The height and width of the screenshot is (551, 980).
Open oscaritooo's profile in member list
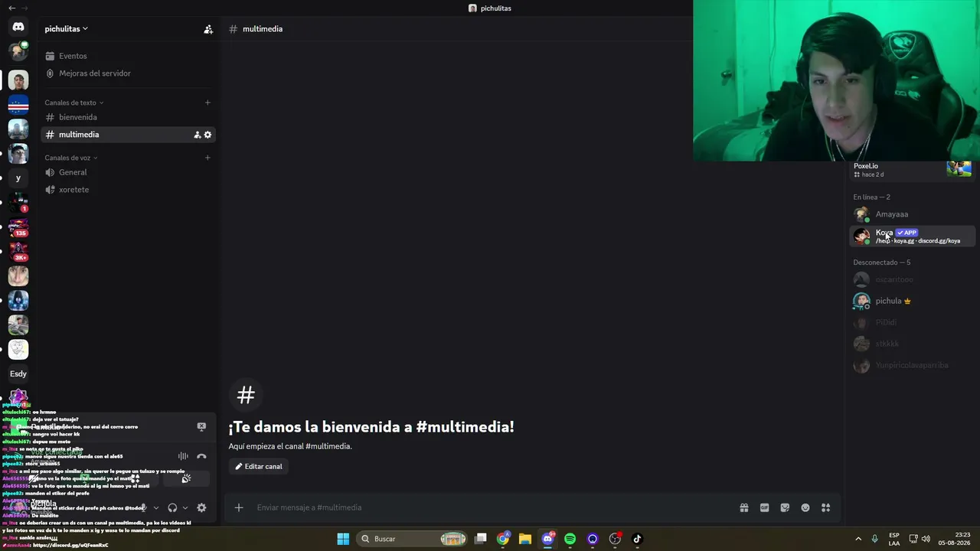click(912, 279)
